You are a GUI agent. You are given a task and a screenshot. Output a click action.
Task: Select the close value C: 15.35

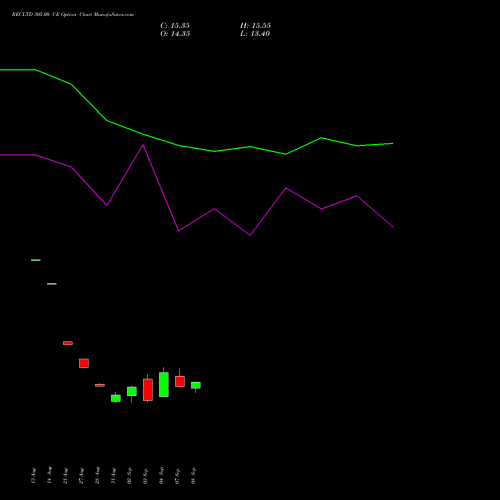(x=175, y=26)
